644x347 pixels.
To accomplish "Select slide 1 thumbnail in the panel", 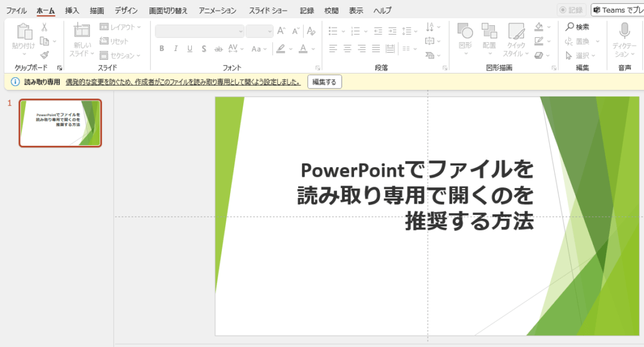I will pyautogui.click(x=60, y=123).
